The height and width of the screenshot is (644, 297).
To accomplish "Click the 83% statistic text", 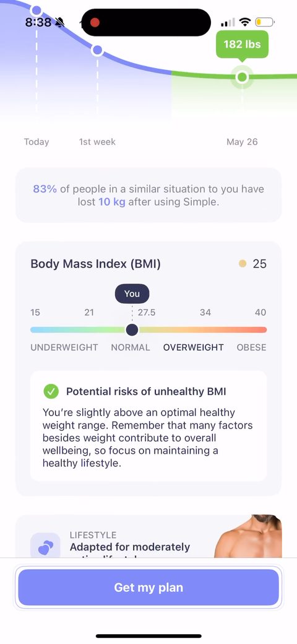I will pyautogui.click(x=45, y=189).
